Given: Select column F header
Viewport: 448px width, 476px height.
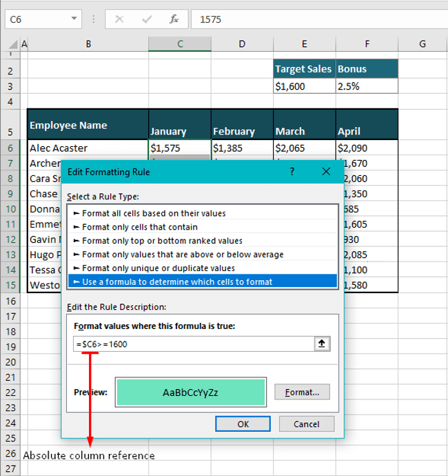Looking at the screenshot, I should (x=367, y=44).
